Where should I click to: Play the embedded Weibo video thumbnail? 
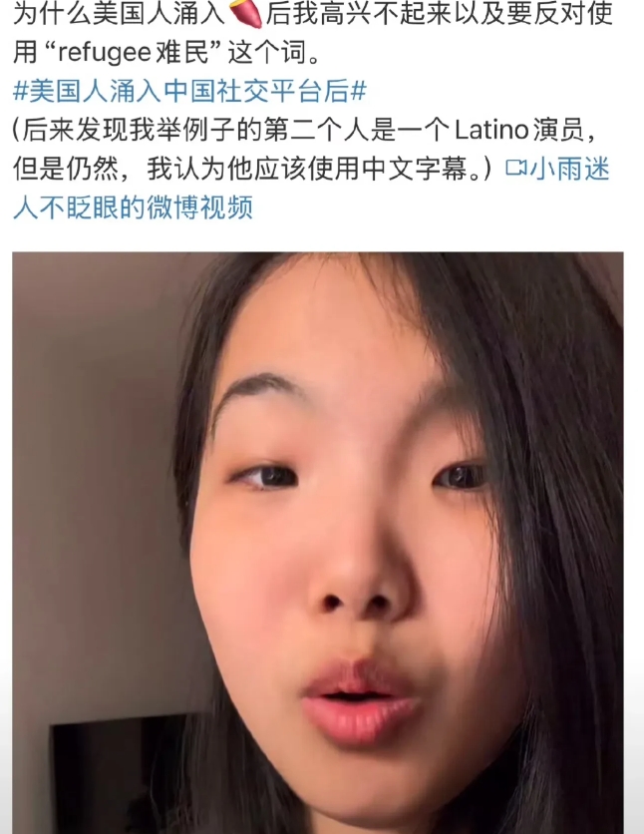[x=318, y=543]
